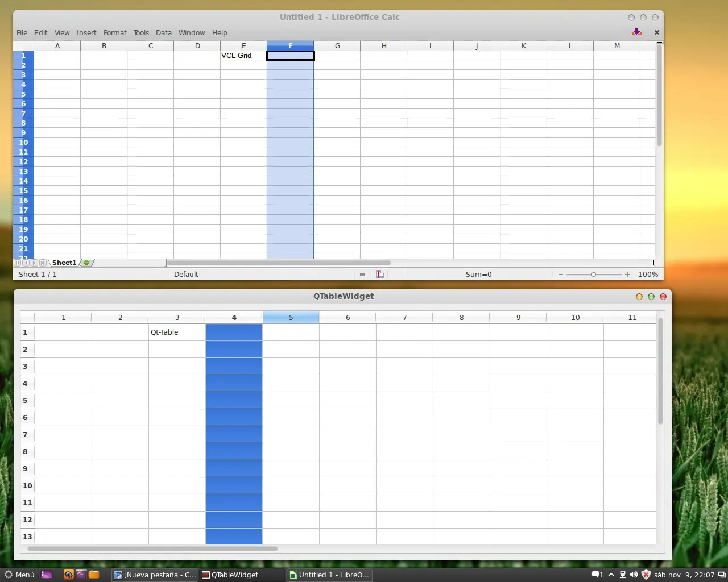Click the volume icon in the system tray

[x=634, y=575]
